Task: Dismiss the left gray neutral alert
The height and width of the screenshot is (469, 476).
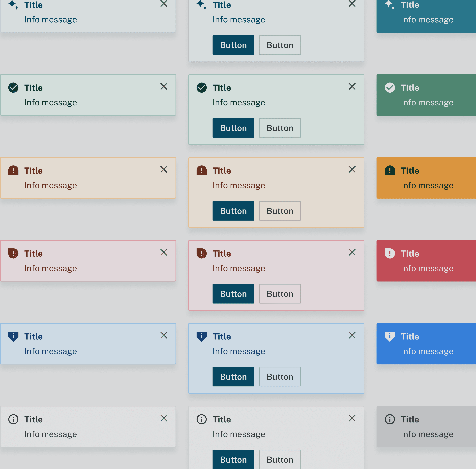Action: coord(164,418)
